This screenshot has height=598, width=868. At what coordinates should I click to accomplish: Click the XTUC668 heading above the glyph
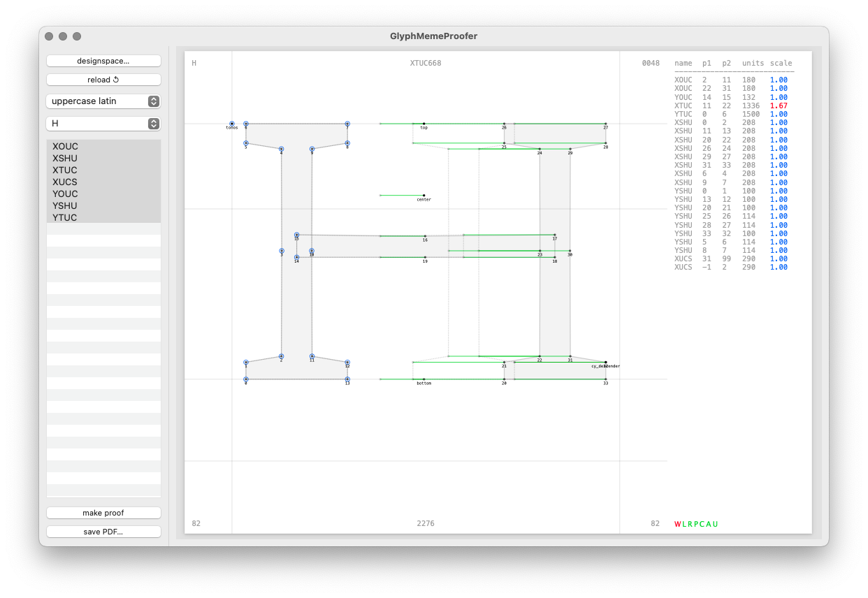pyautogui.click(x=425, y=64)
